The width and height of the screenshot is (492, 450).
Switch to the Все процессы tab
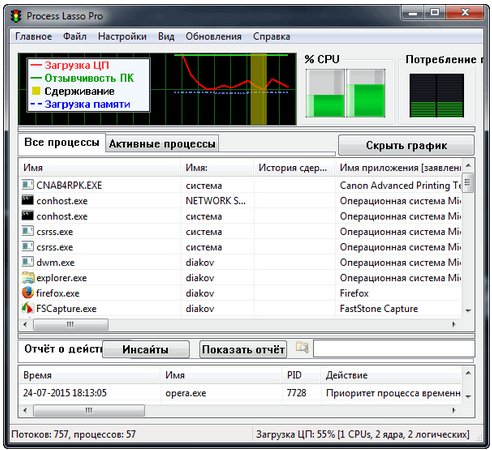62,143
